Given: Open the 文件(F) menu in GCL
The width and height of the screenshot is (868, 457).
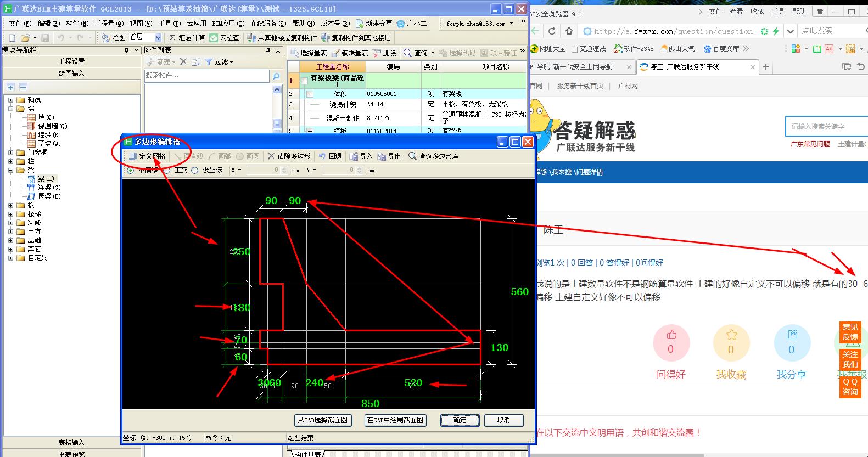Looking at the screenshot, I should 20,24.
